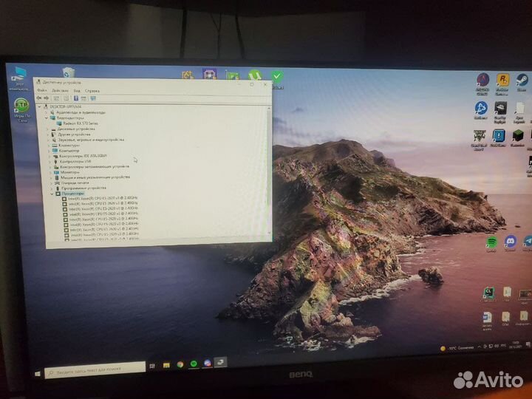Click the Chrome icon in the taskbar
The height and width of the screenshot is (399, 532).
point(180,364)
